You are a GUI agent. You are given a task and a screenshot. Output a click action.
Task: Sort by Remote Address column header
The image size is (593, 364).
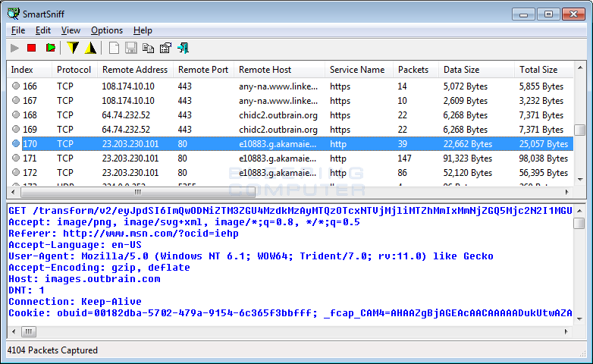point(135,70)
